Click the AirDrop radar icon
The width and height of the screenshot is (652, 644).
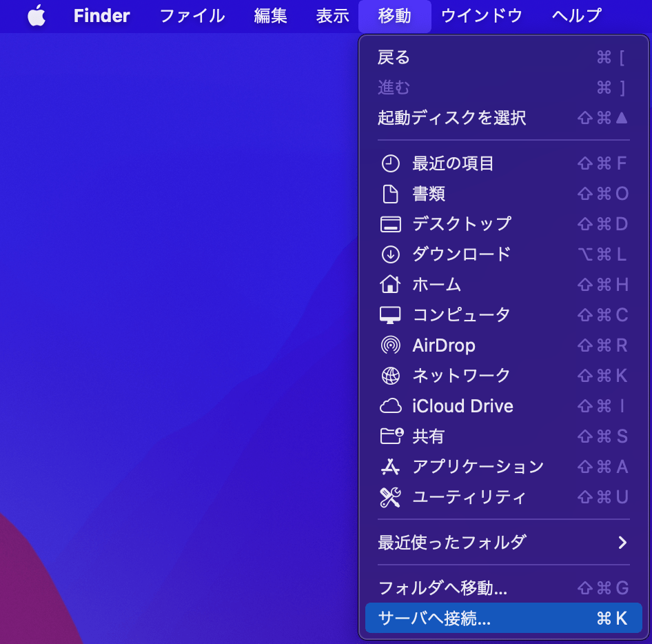(x=391, y=345)
